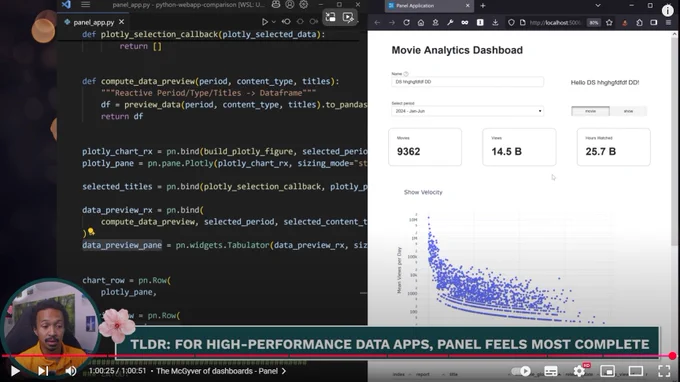The width and height of the screenshot is (680, 382).
Task: Open YouTube player settings gear
Action: point(579,371)
